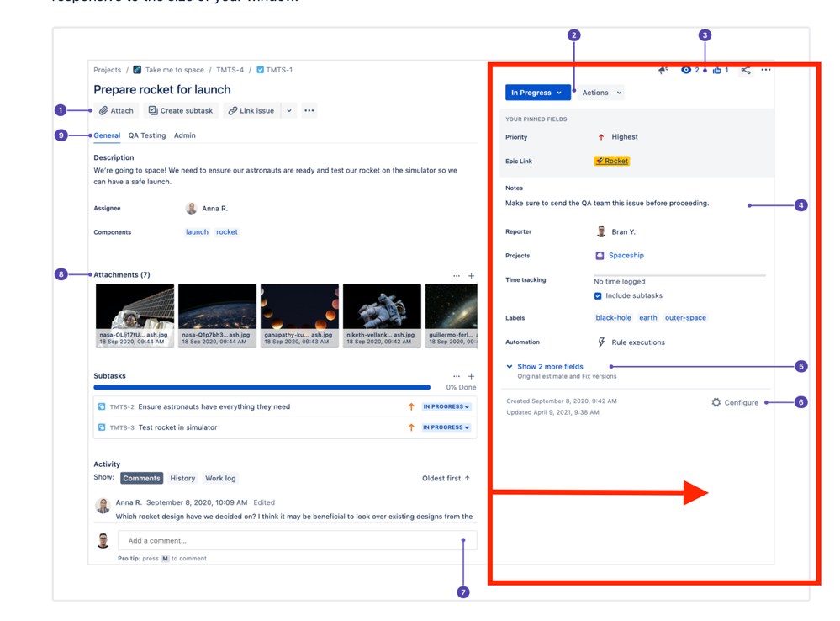
Task: Click the Attach button
Action: point(116,110)
